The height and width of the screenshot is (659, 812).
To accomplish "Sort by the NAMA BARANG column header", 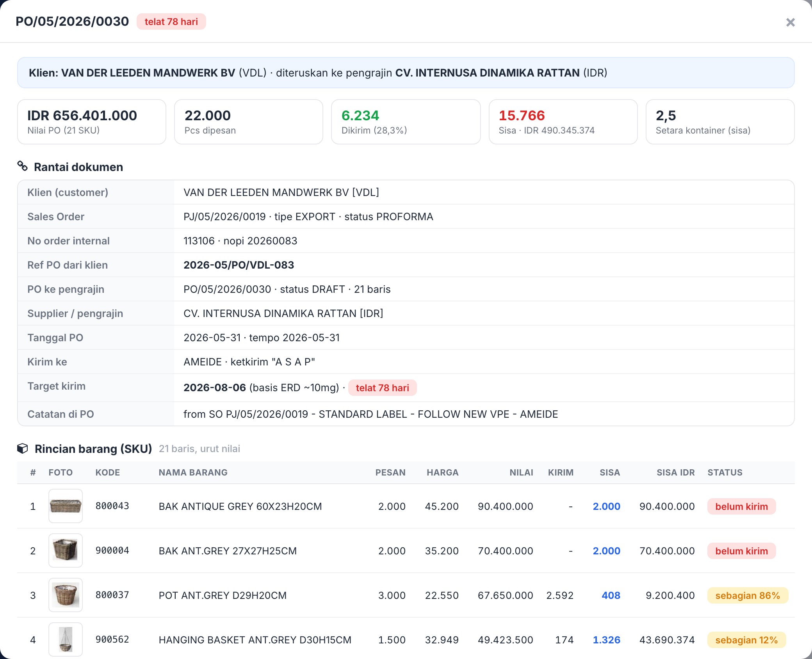I will pos(193,472).
